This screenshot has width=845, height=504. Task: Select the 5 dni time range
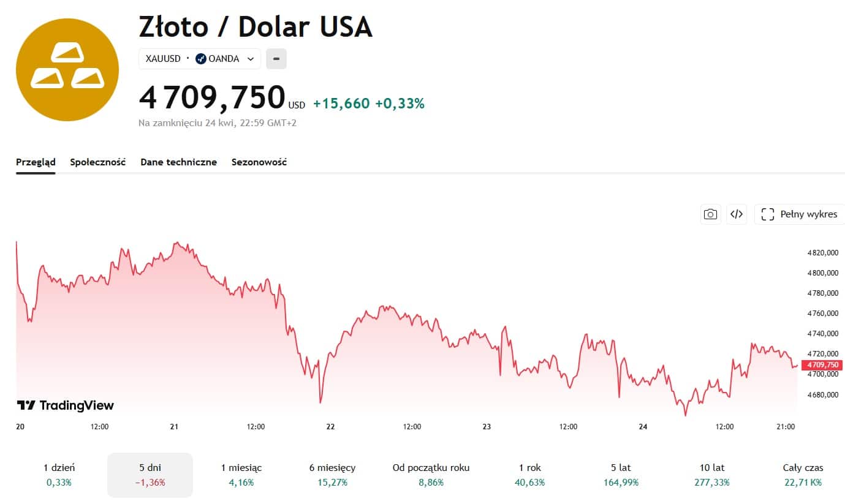(150, 475)
